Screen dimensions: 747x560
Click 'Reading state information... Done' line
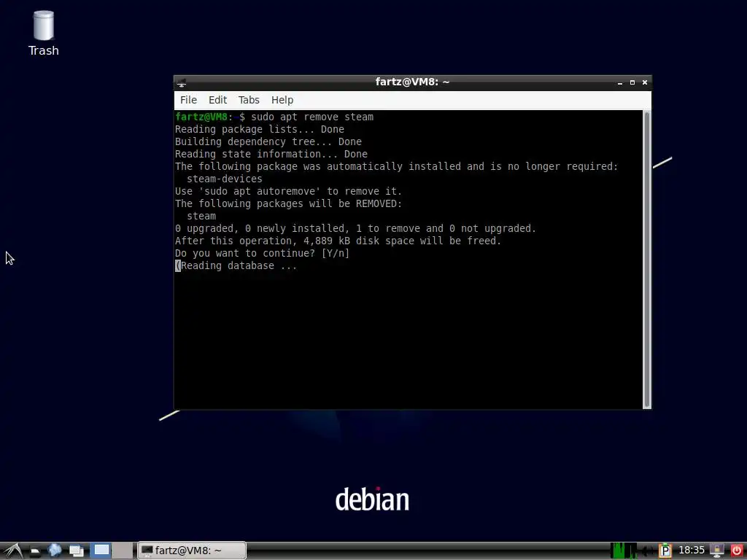271,155
